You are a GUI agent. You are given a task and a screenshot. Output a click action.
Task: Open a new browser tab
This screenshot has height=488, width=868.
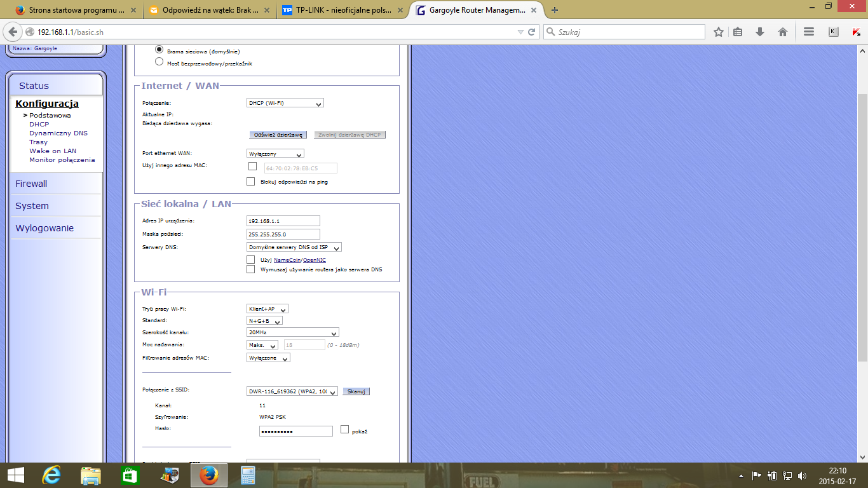[555, 10]
